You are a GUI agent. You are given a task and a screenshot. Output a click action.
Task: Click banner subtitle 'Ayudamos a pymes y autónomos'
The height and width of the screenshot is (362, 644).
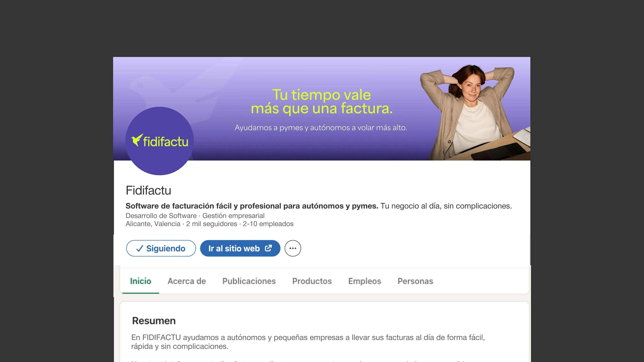[321, 128]
